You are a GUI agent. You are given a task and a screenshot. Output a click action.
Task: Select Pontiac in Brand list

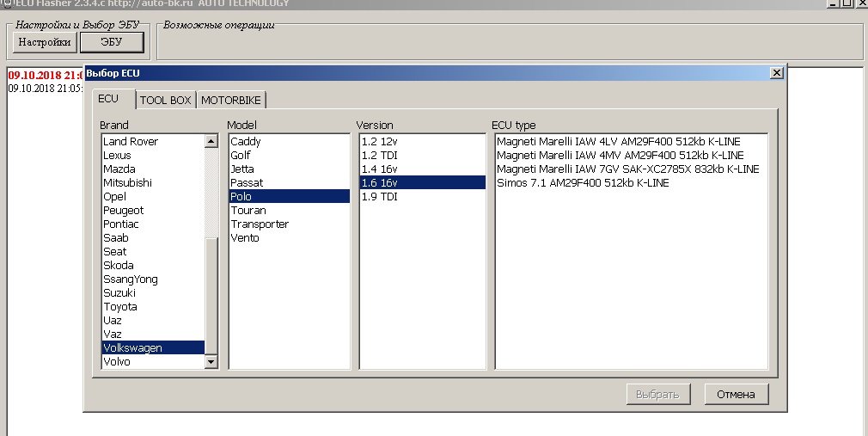(153, 224)
